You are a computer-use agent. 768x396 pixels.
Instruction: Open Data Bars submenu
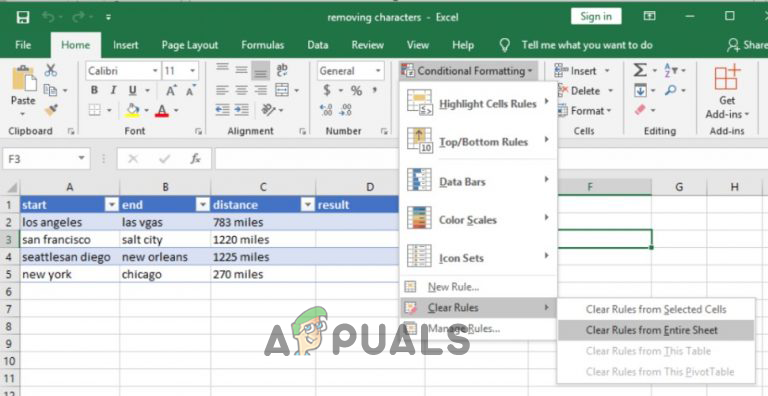pyautogui.click(x=479, y=182)
